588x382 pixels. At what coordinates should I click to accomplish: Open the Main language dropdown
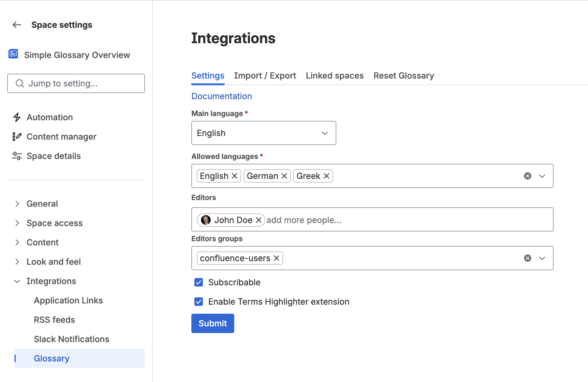264,133
